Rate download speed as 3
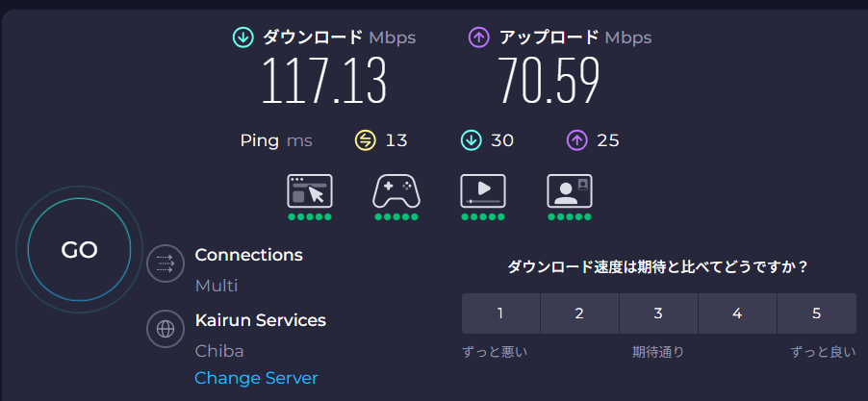This screenshot has width=868, height=401. [658, 313]
